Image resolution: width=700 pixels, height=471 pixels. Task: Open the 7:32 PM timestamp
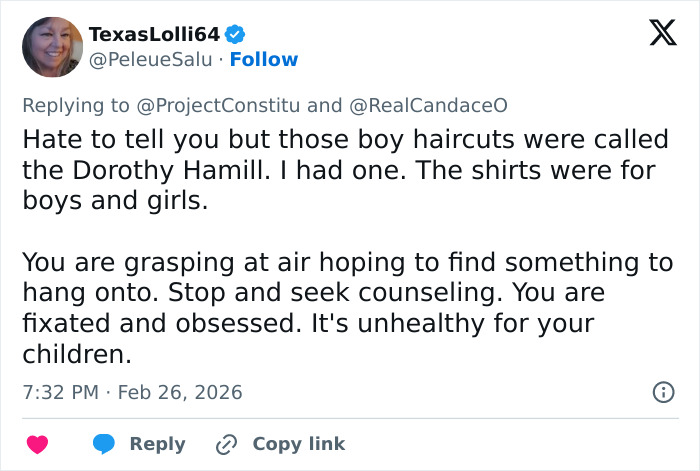click(58, 392)
